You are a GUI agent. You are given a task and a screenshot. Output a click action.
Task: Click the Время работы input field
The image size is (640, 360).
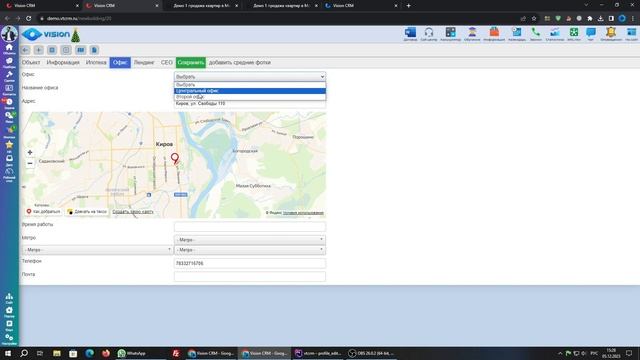click(250, 227)
